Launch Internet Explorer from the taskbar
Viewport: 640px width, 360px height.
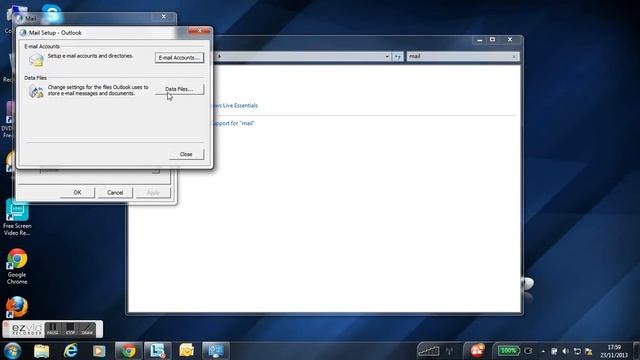pos(71,351)
